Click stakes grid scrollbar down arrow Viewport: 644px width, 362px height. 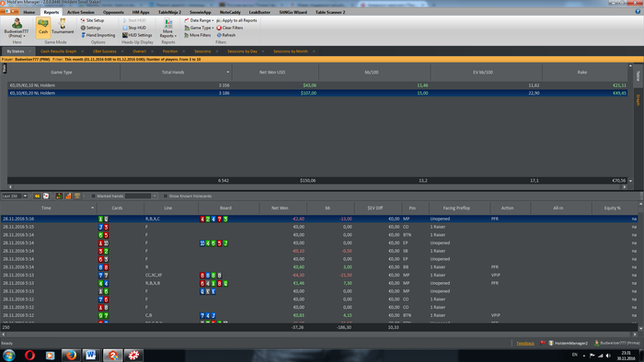pyautogui.click(x=630, y=181)
